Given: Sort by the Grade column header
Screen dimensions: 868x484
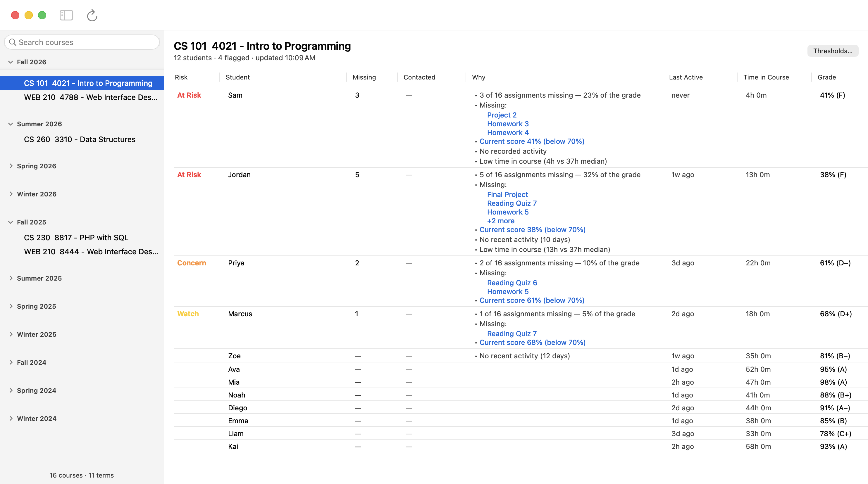Looking at the screenshot, I should coord(826,77).
